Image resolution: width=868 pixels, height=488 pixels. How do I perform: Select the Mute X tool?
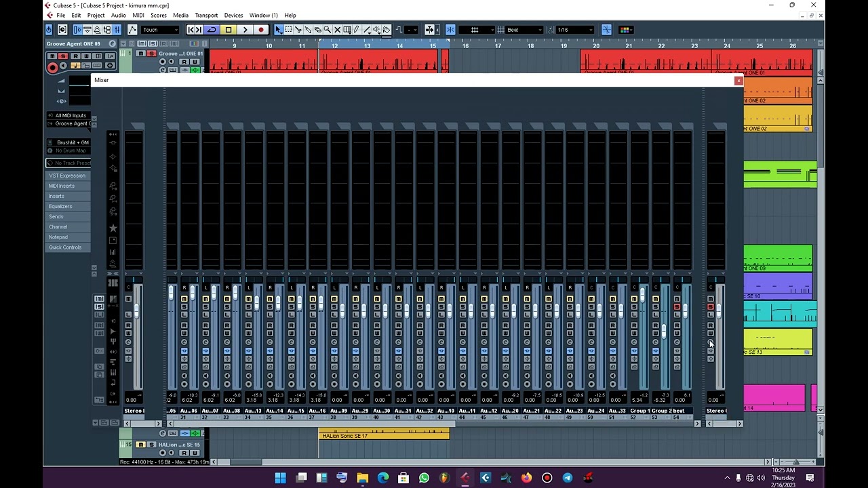[337, 30]
